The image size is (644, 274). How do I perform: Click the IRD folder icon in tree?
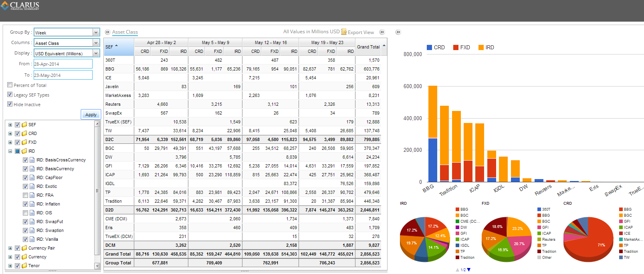pos(24,151)
